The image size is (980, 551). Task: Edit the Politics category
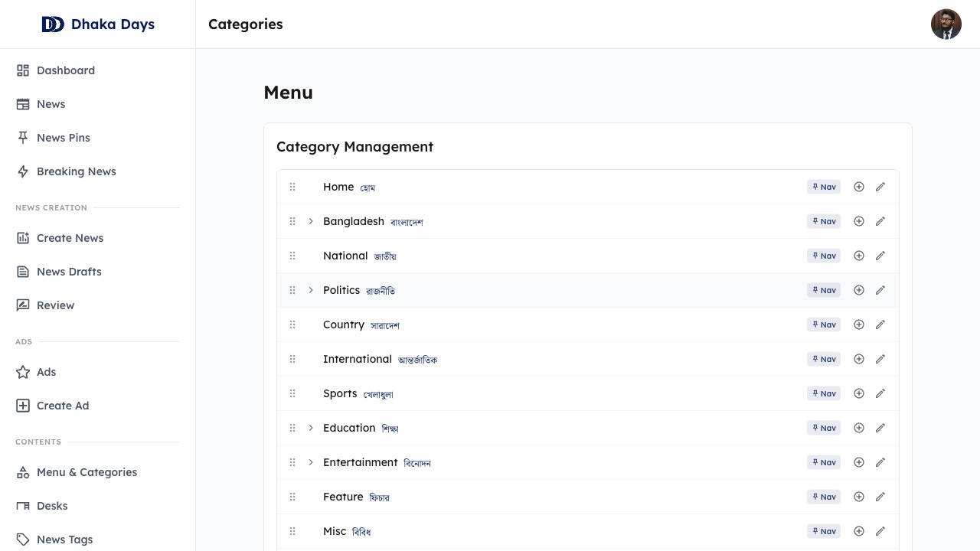pyautogui.click(x=880, y=290)
